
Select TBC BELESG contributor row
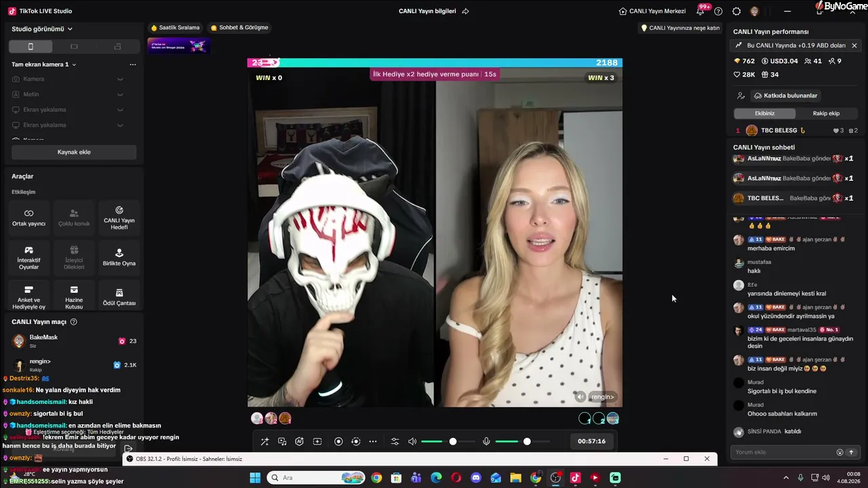pos(797,131)
